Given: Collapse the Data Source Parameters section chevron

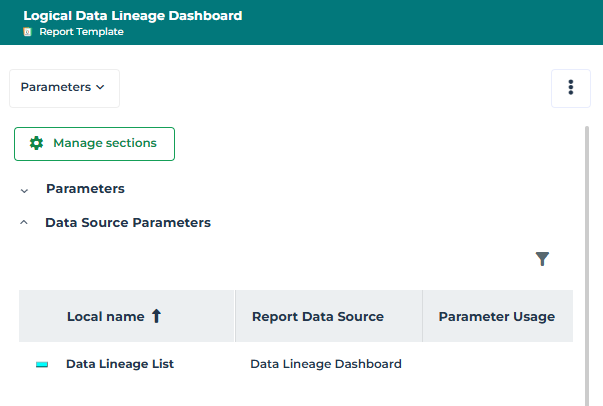Looking at the screenshot, I should click(x=24, y=223).
